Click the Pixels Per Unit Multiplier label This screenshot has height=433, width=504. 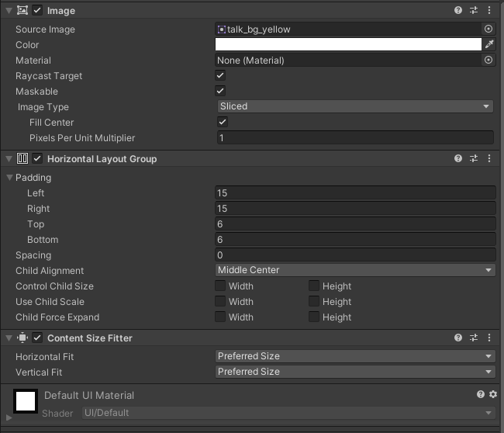pos(82,138)
